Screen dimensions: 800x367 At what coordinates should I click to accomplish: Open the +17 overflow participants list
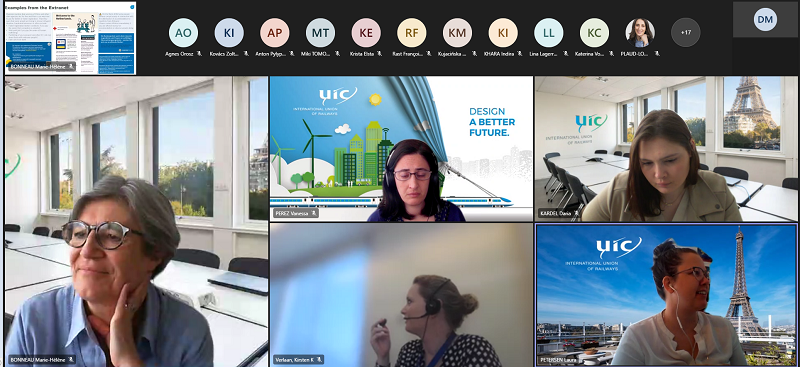(x=686, y=32)
